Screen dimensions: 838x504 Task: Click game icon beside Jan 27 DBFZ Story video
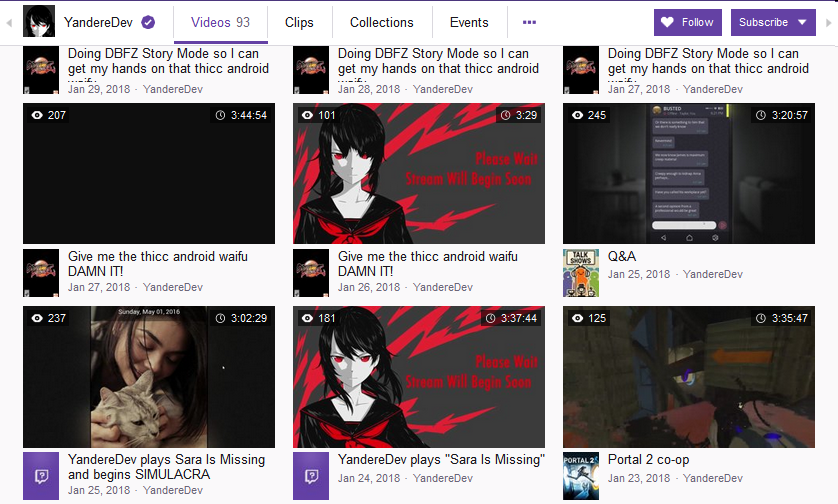click(x=581, y=70)
